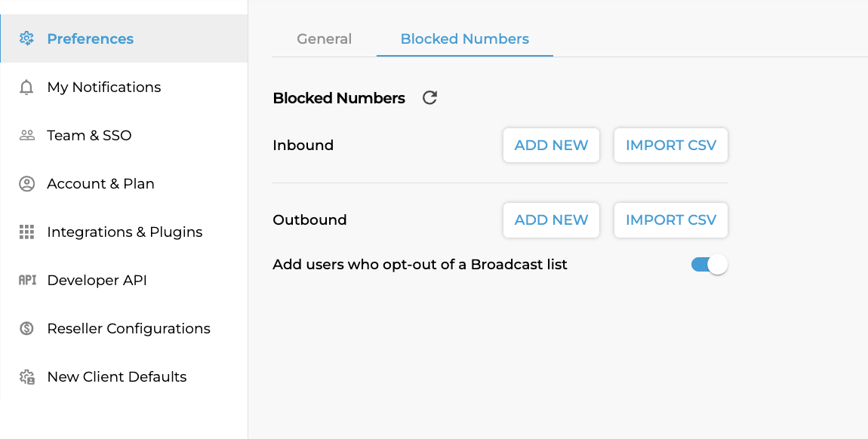Switch to the General tab
This screenshot has height=439, width=868.
click(x=324, y=38)
